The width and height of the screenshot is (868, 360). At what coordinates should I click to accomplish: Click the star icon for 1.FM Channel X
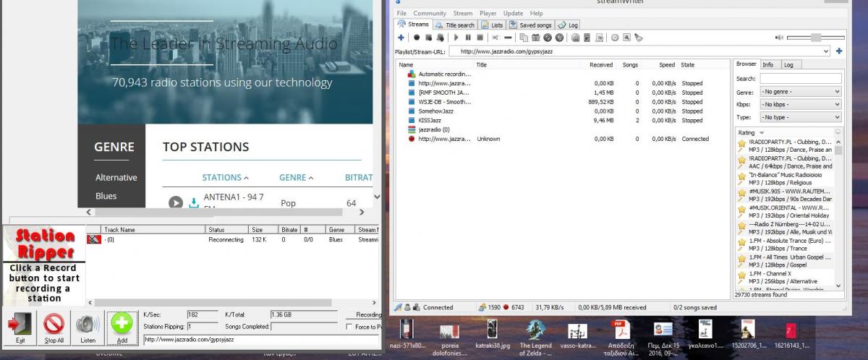click(741, 278)
